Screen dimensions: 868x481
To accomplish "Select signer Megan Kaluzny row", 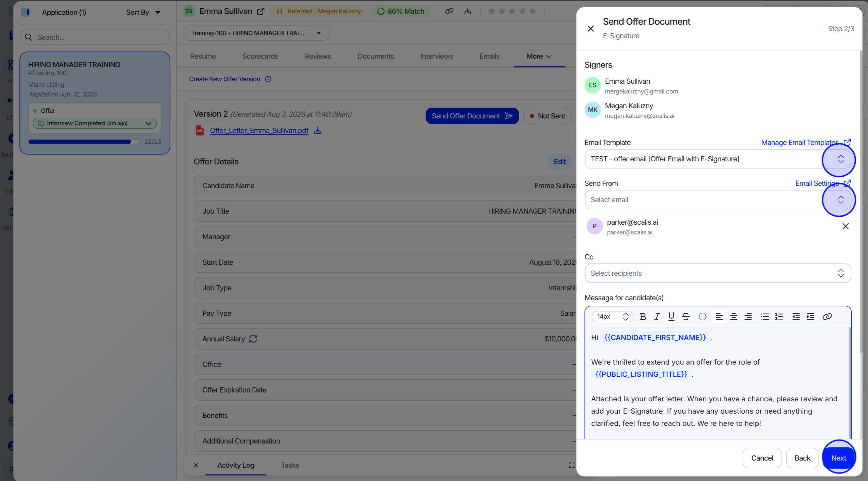I will (x=630, y=110).
